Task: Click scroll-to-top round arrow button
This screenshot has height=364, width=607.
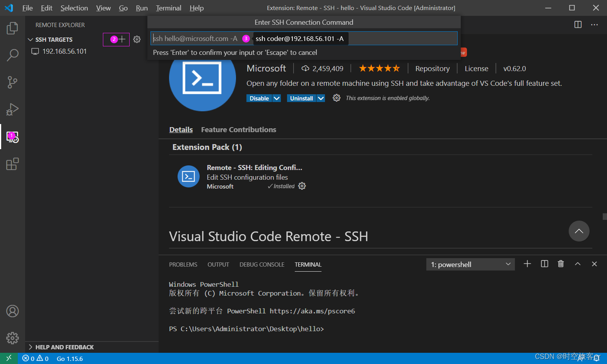Action: coord(579,231)
